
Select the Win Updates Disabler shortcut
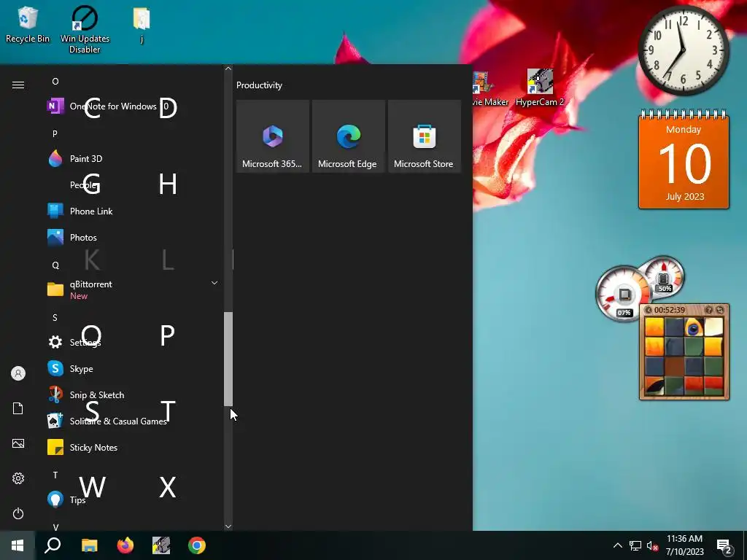point(85,29)
